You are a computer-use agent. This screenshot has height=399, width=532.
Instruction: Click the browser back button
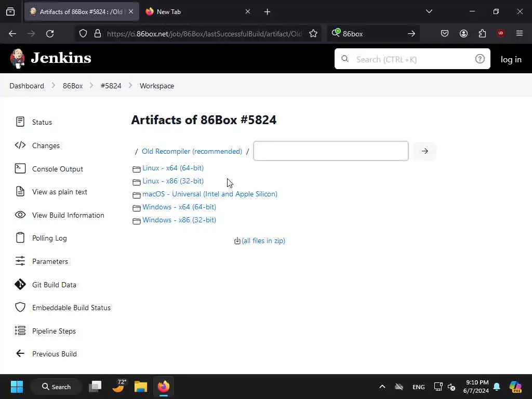point(12,34)
